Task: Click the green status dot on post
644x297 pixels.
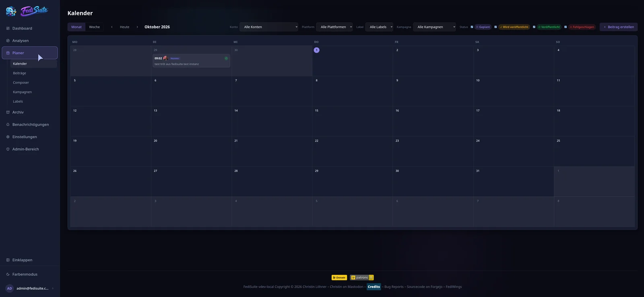Action: click(226, 58)
